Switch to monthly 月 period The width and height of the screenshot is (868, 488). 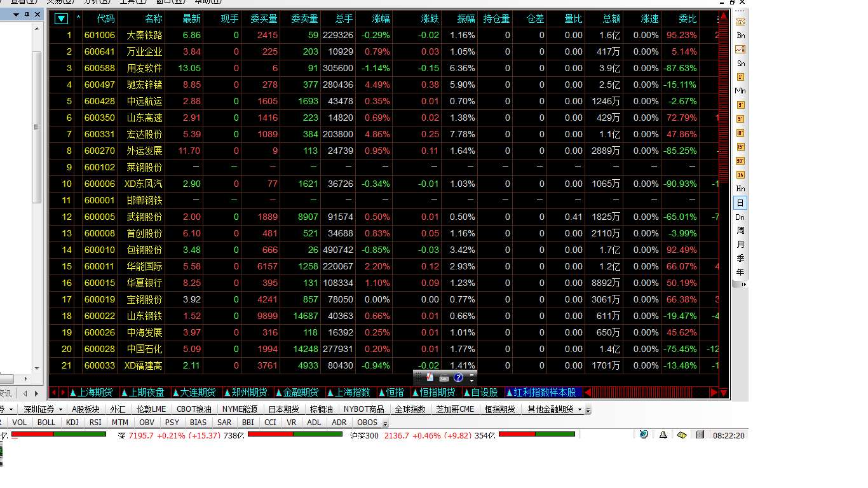[x=740, y=245]
